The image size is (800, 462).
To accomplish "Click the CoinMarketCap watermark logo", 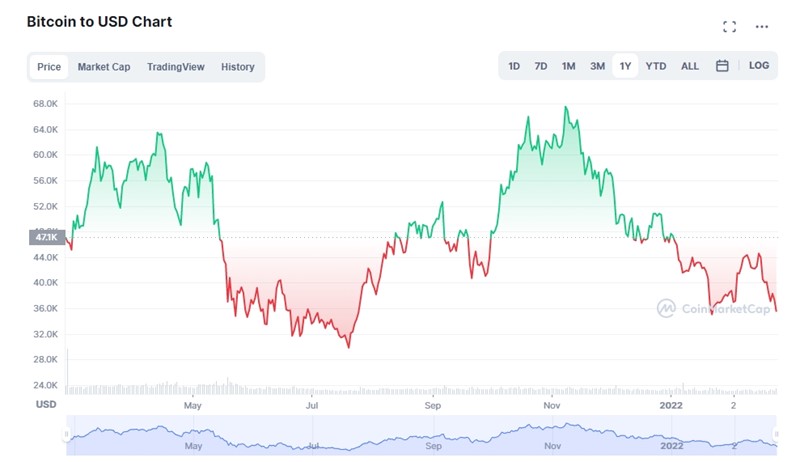I will (x=713, y=309).
